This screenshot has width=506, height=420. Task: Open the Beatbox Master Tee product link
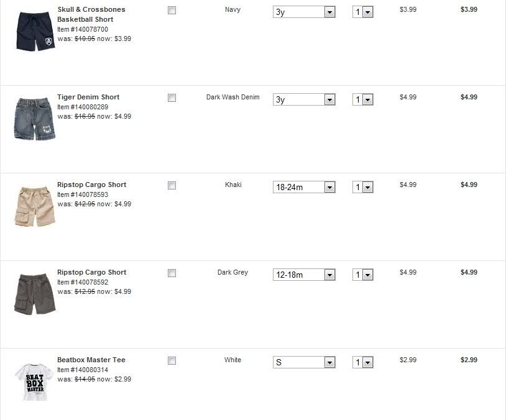coord(91,360)
